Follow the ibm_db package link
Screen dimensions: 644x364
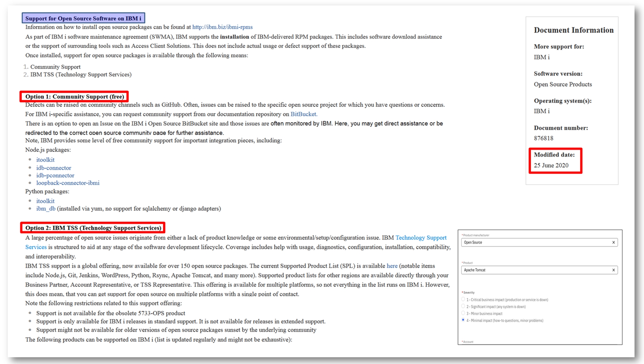[46, 209]
